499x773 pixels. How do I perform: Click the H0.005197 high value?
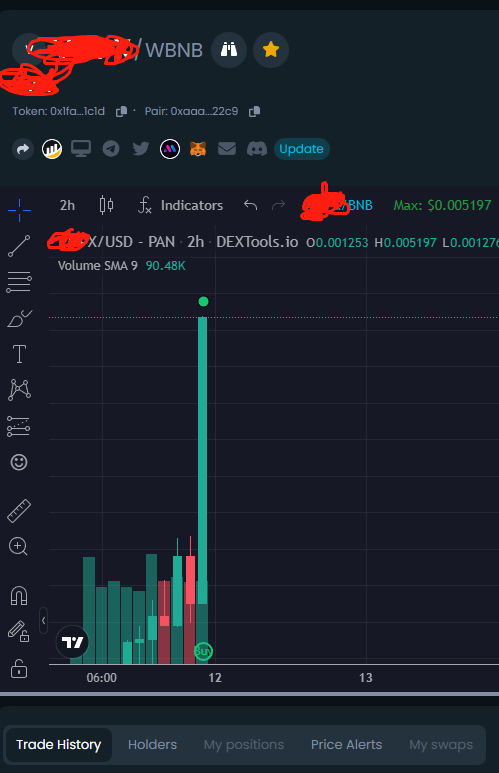click(x=405, y=243)
